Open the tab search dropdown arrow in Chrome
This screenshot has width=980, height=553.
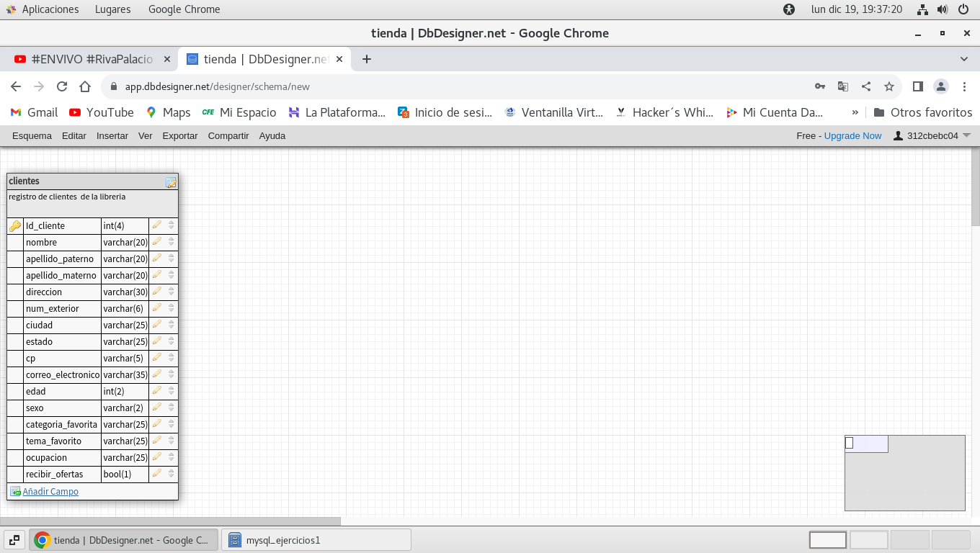click(x=964, y=59)
